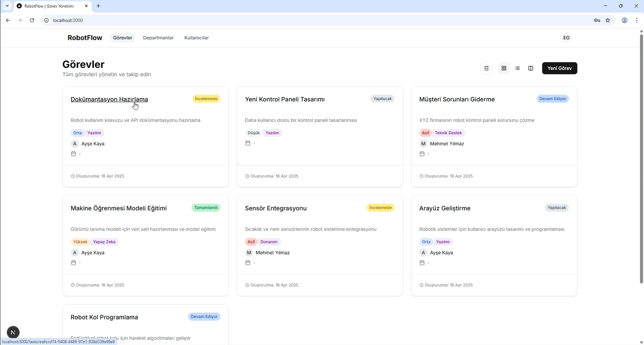
Task: Open the task filters sliders icon
Action: pyautogui.click(x=486, y=68)
